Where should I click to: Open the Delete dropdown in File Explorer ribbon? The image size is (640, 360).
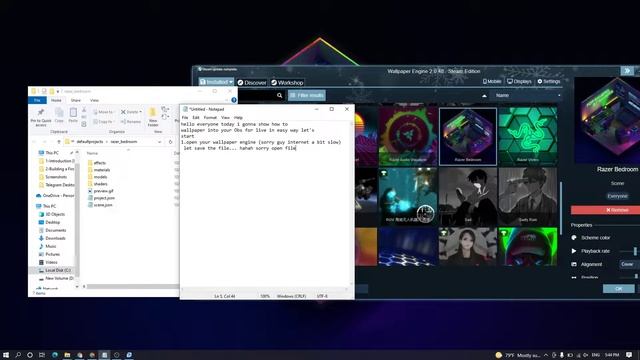(131, 112)
